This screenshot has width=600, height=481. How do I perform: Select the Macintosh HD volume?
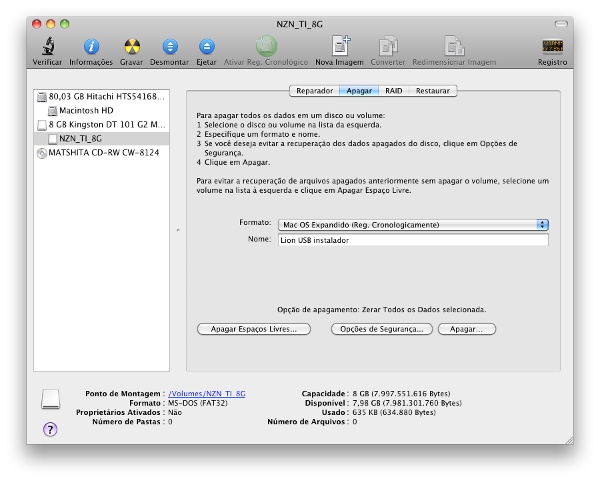(101, 111)
